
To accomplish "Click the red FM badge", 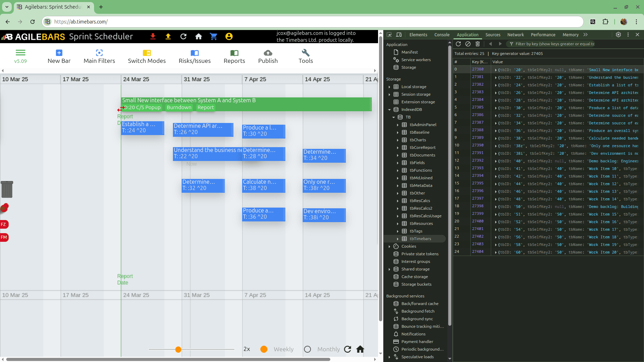I will pos(4,237).
